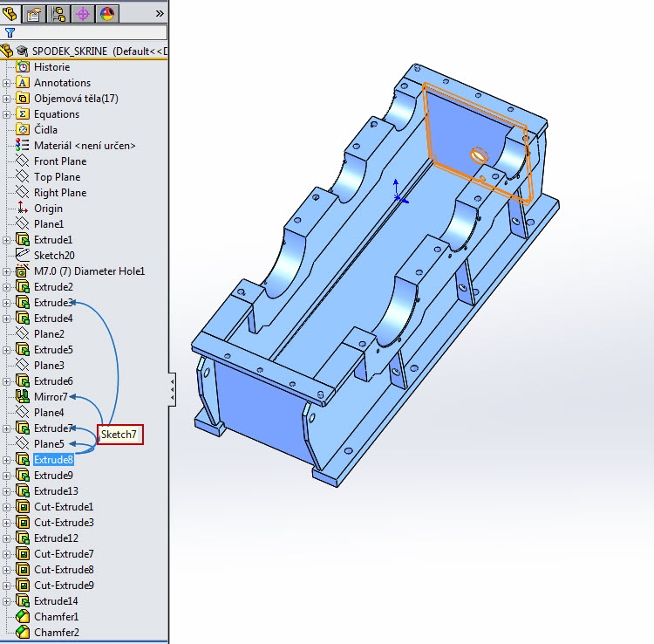Screen dimensions: 654x644
Task: Click the Materiál icon
Action: 23,145
